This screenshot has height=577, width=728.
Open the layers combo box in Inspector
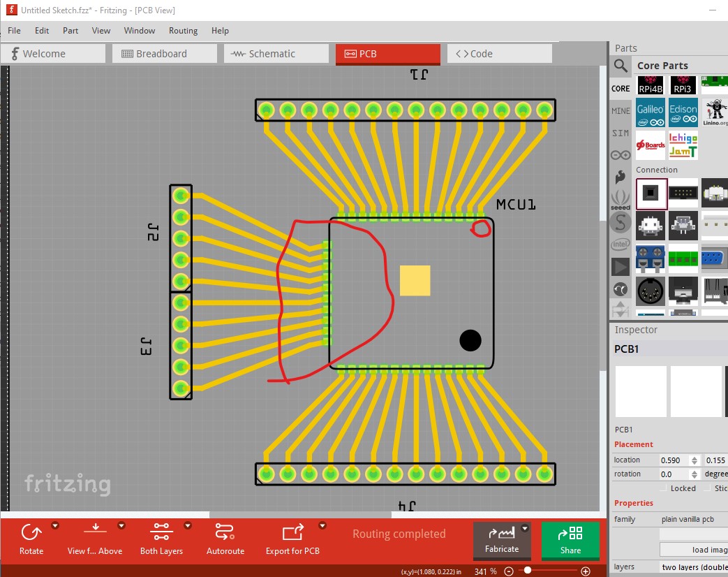tap(693, 567)
